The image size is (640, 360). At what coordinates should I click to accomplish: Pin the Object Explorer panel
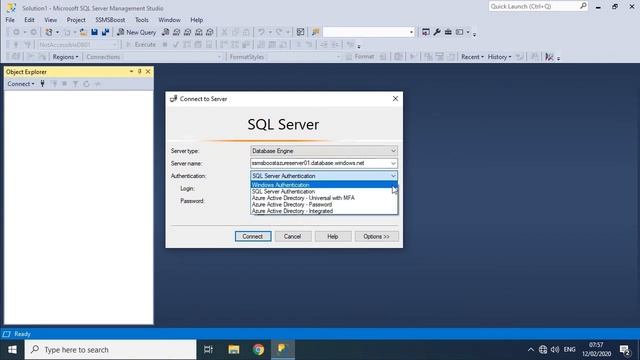pyautogui.click(x=140, y=72)
